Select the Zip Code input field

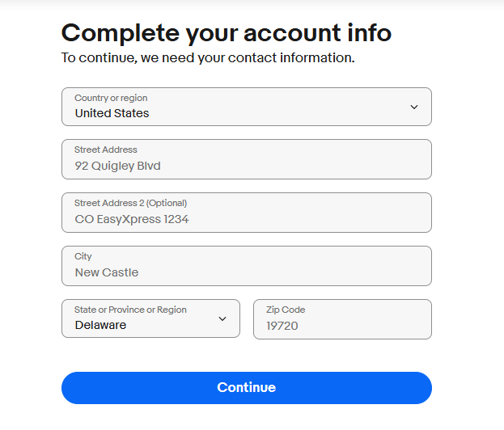pos(342,319)
